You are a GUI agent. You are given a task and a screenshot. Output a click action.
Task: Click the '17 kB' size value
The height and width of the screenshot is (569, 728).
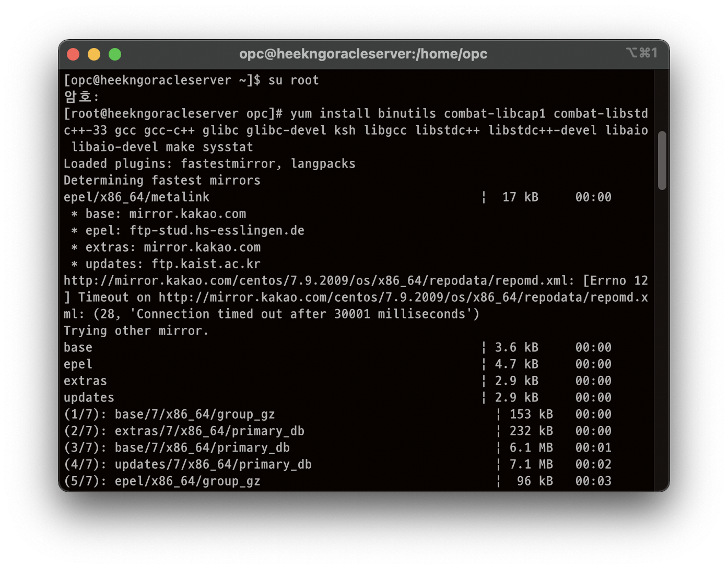[520, 197]
